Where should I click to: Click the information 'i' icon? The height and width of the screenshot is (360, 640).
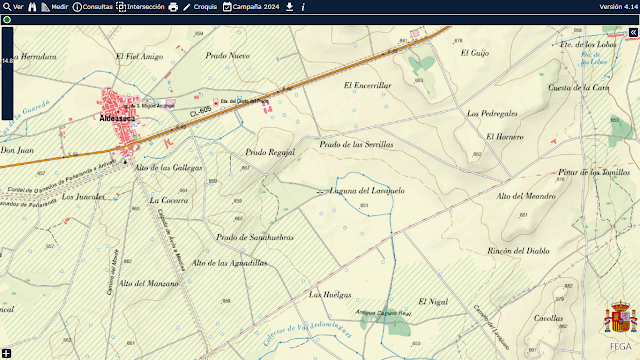click(303, 7)
